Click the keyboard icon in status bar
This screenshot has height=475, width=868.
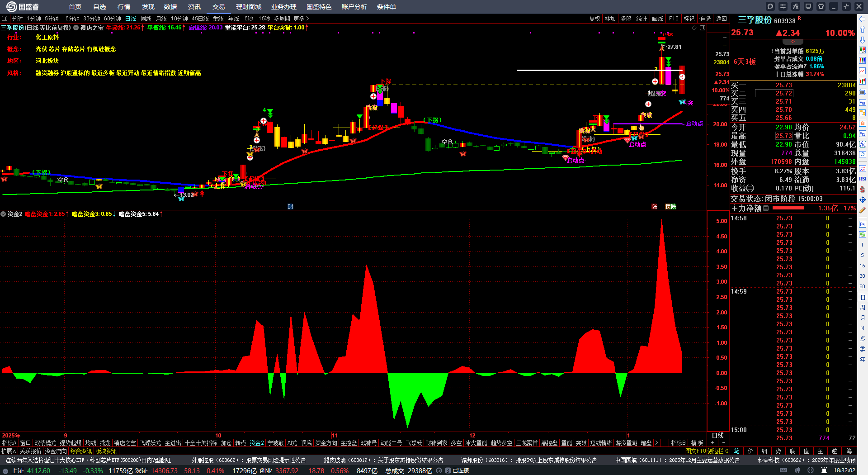click(783, 470)
